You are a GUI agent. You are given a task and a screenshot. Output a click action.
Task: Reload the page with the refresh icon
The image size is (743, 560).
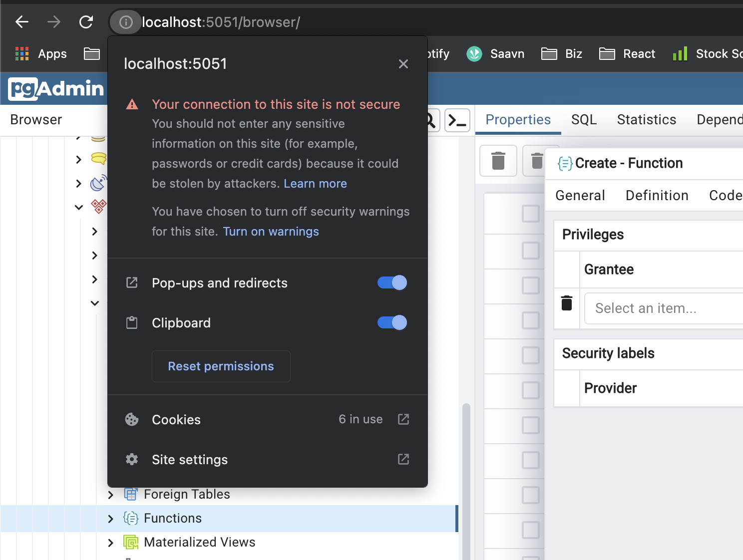86,22
